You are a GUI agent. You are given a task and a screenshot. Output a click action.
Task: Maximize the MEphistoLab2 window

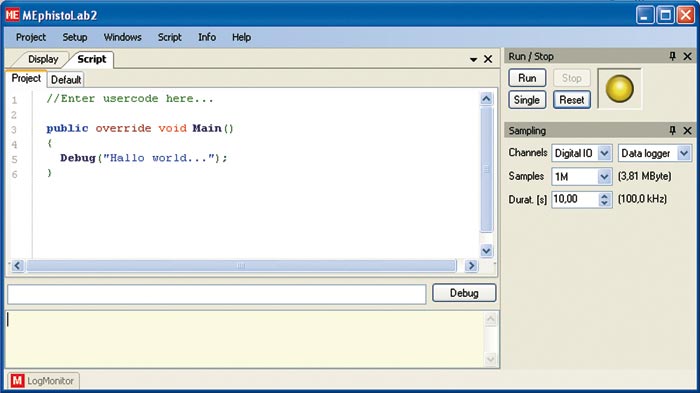click(665, 16)
